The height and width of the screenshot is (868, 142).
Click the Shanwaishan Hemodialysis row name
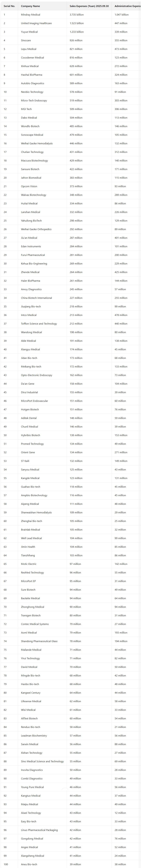point(36,513)
